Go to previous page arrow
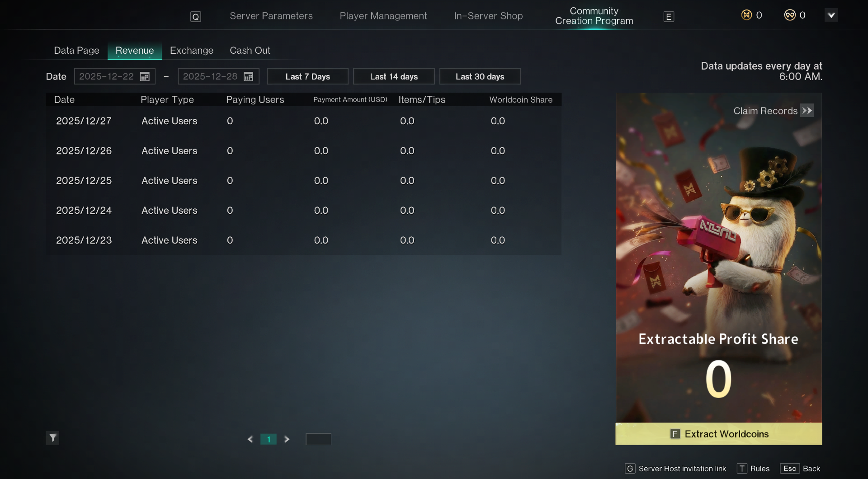The image size is (868, 479). click(x=250, y=439)
